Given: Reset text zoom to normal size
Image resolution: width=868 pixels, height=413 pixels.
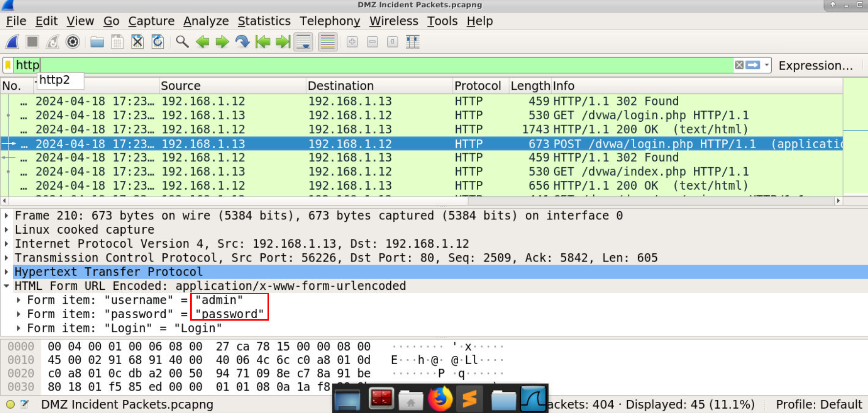Looking at the screenshot, I should click(392, 42).
